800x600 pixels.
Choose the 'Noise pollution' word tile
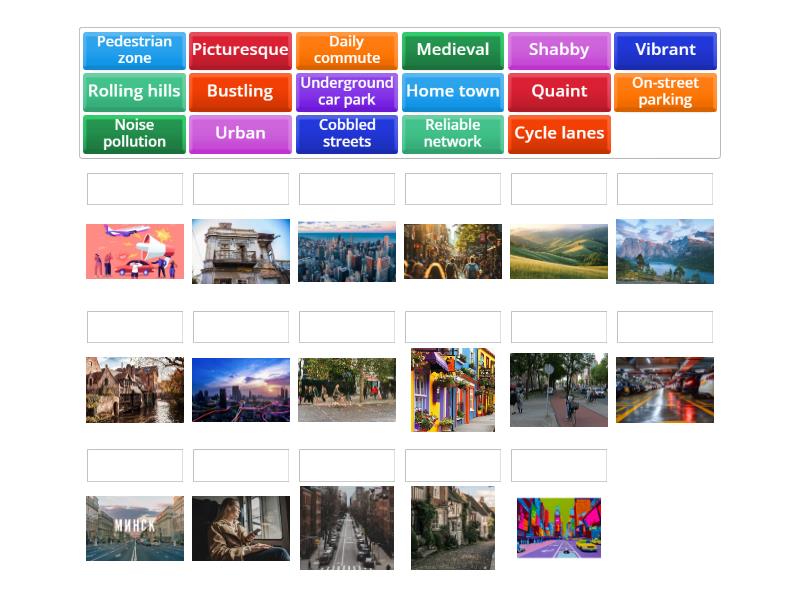click(134, 133)
